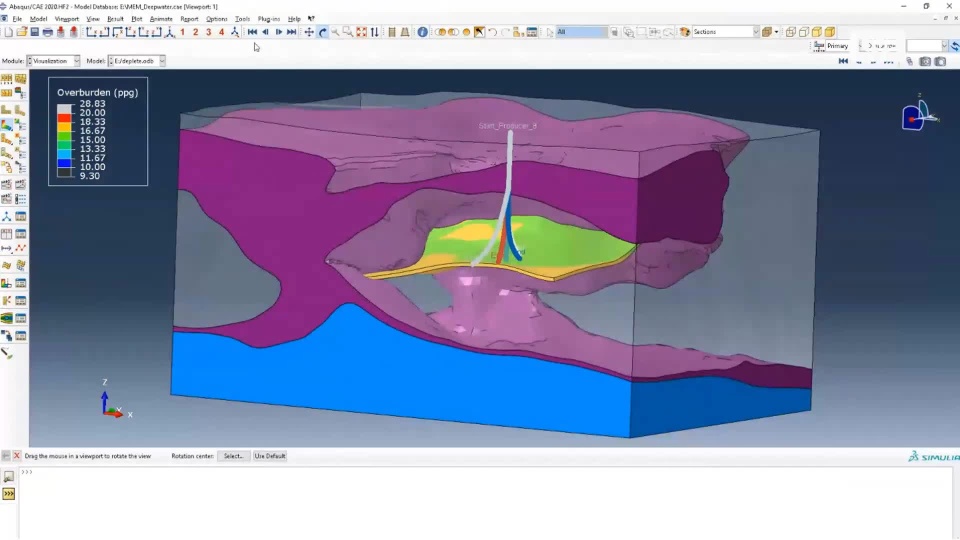Select the Rotate View tool

click(x=323, y=32)
